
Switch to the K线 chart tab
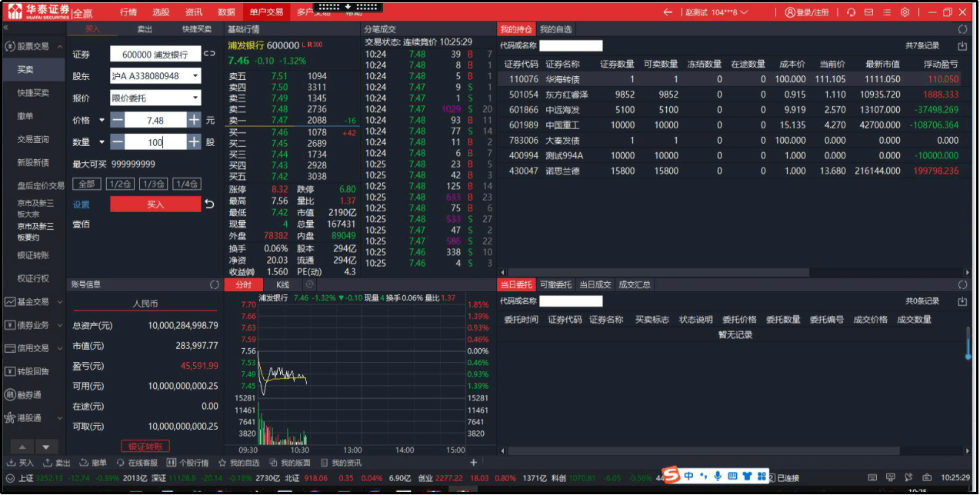[282, 285]
